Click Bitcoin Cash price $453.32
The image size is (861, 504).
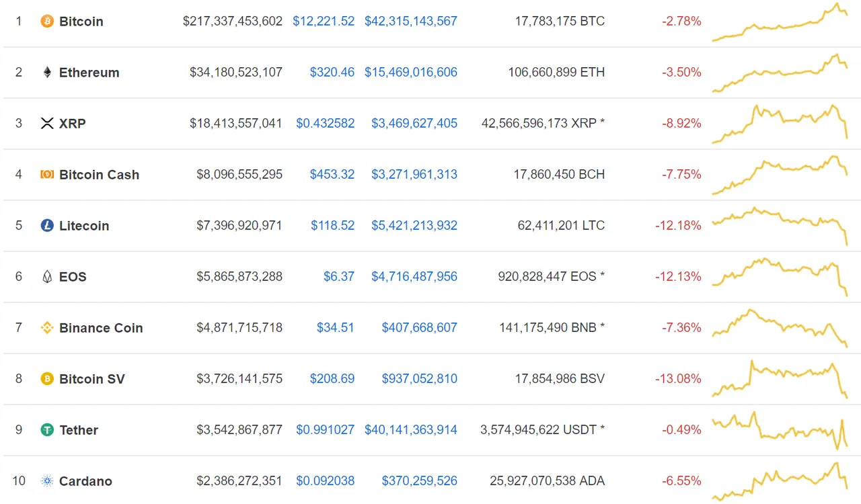[x=332, y=175]
